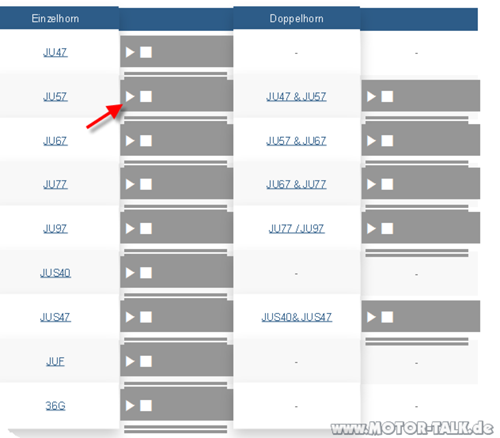500x438 pixels.
Task: Play the JU97 horn audio
Action: (x=130, y=229)
